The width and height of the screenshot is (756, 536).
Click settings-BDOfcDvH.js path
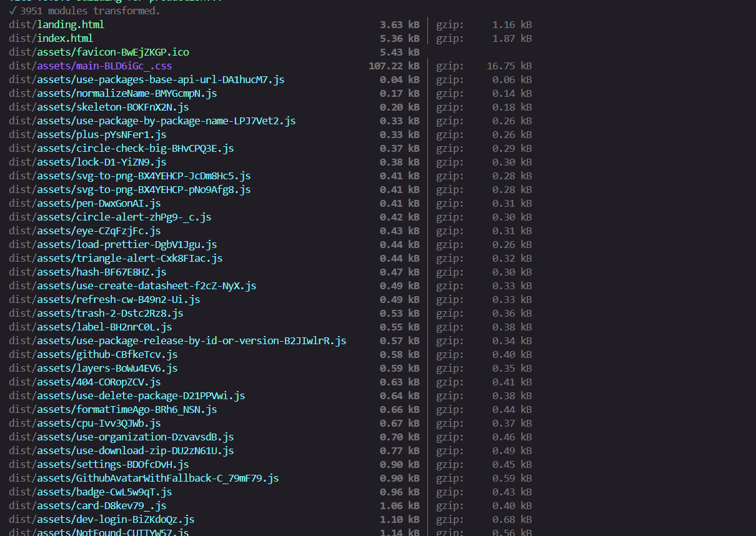point(99,464)
